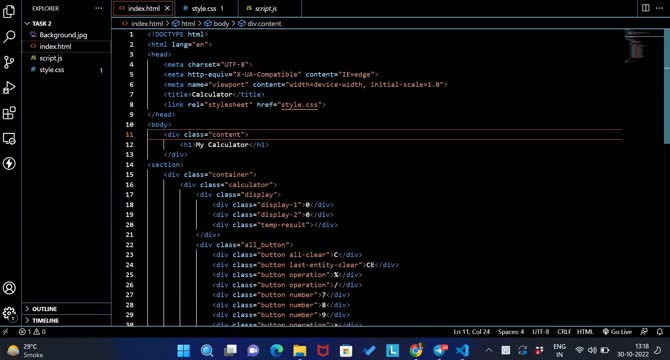Click Go Live in status bar
This screenshot has height=360, width=670.
pos(617,332)
